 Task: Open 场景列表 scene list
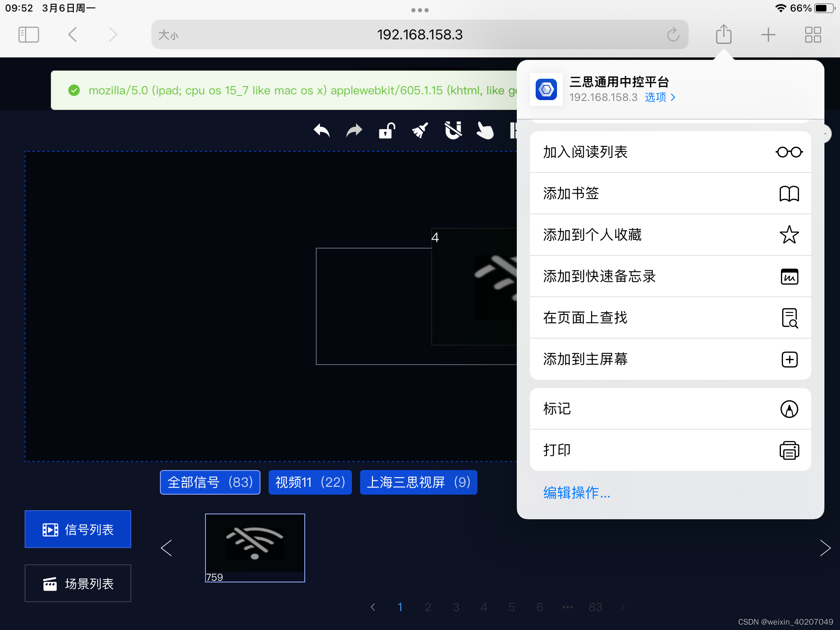(78, 583)
